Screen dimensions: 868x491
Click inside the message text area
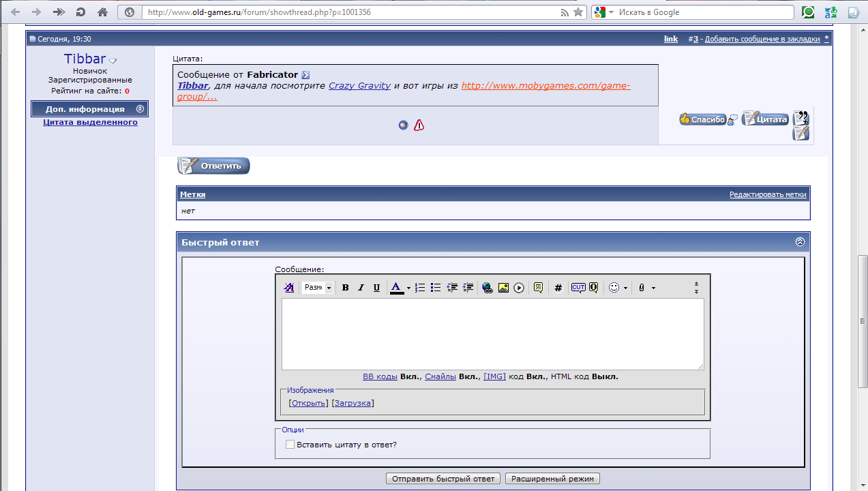492,334
